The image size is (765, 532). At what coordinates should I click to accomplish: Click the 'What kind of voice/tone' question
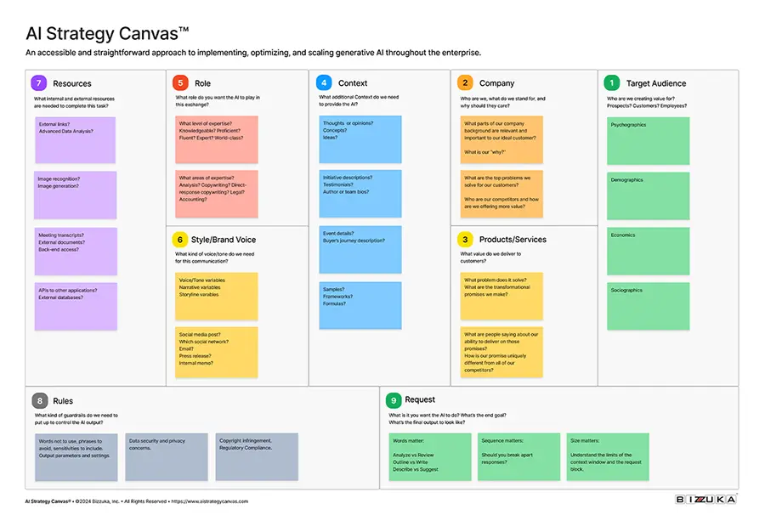click(215, 258)
